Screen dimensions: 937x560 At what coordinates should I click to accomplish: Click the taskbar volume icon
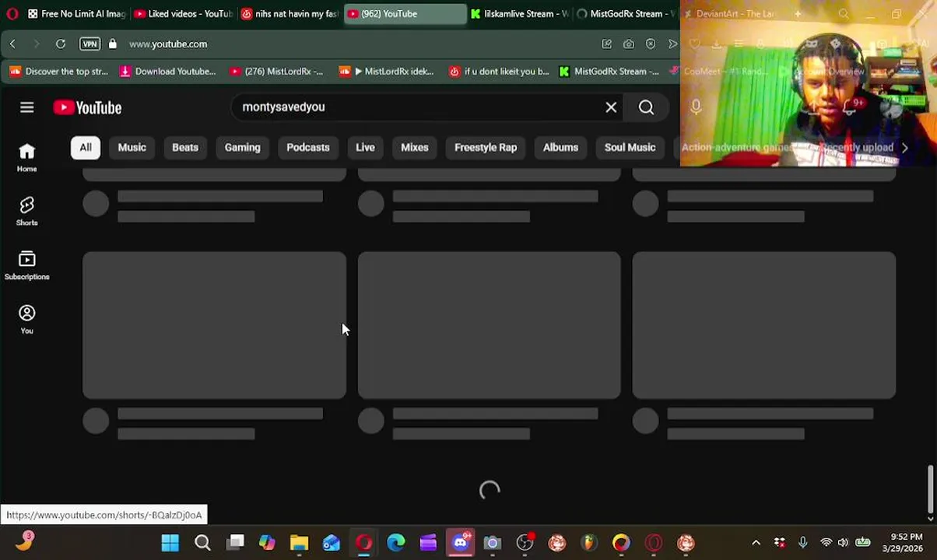coord(843,543)
